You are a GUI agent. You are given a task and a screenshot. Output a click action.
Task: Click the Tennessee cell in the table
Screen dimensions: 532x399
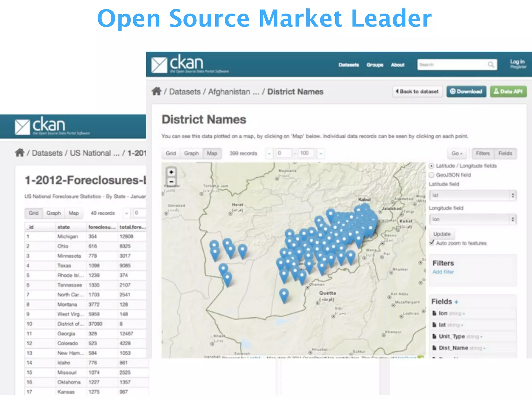click(71, 285)
